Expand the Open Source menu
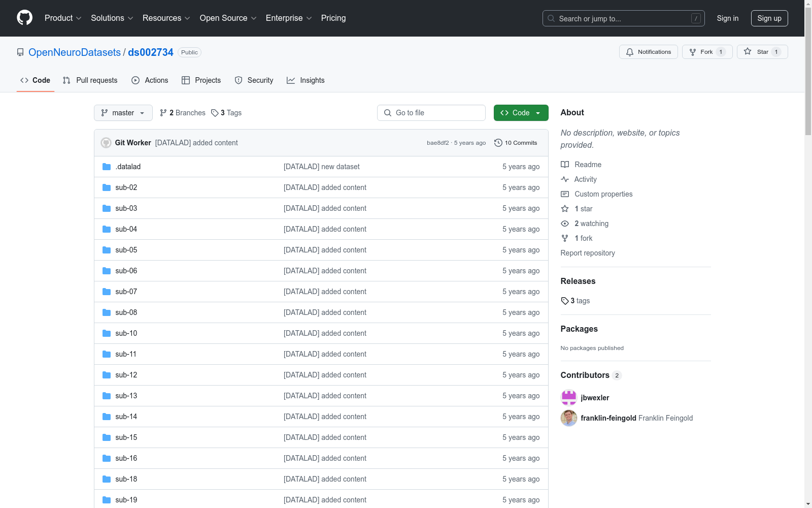 [228, 18]
